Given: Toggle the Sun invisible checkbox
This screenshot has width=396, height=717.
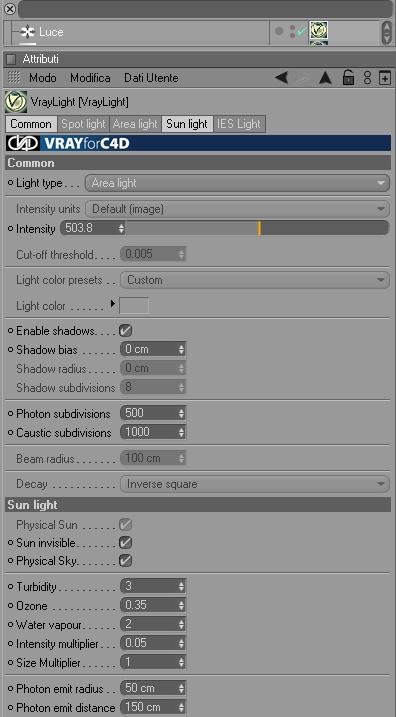Looking at the screenshot, I should coord(125,543).
